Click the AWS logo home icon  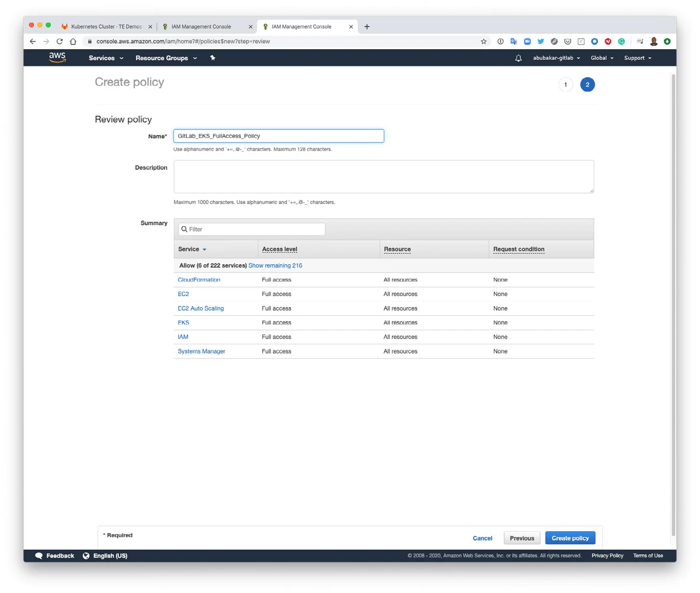(57, 57)
